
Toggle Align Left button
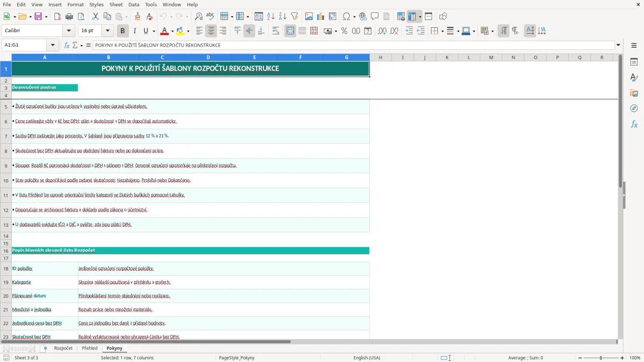[x=200, y=31]
